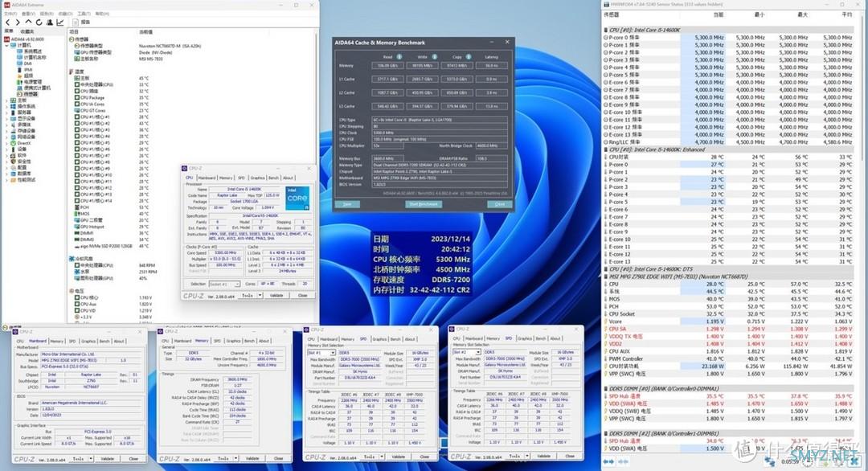Open 文件(F) menu in AIDA64
This screenshot has height=471, width=868.
tap(10, 14)
